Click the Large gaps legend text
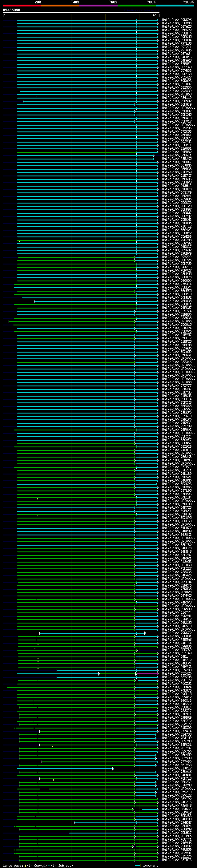The height and width of the screenshot is (868, 197). 37,865
